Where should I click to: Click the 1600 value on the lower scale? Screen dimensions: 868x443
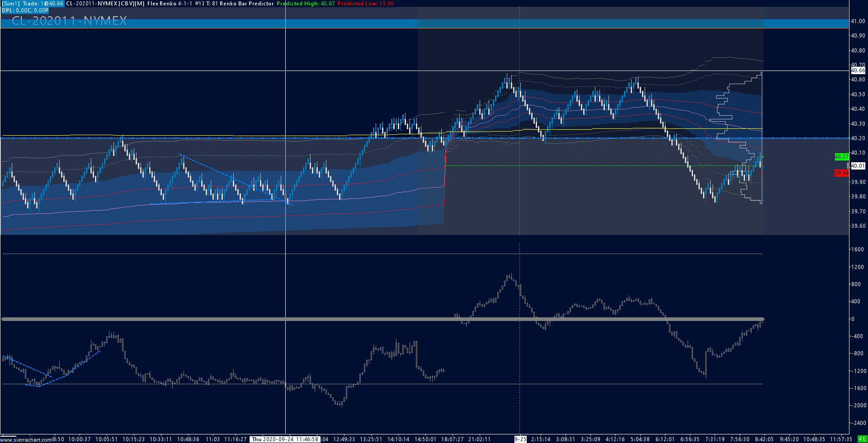858,250
